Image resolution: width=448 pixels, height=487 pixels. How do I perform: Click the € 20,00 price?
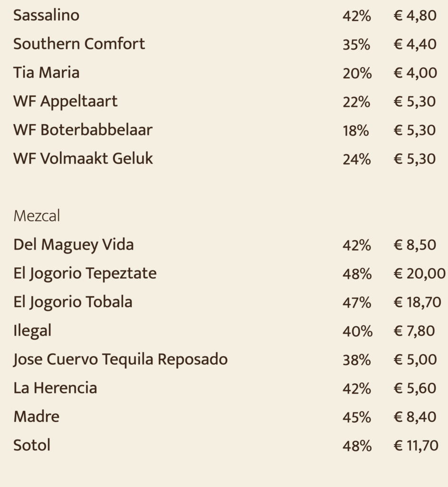[x=419, y=273]
